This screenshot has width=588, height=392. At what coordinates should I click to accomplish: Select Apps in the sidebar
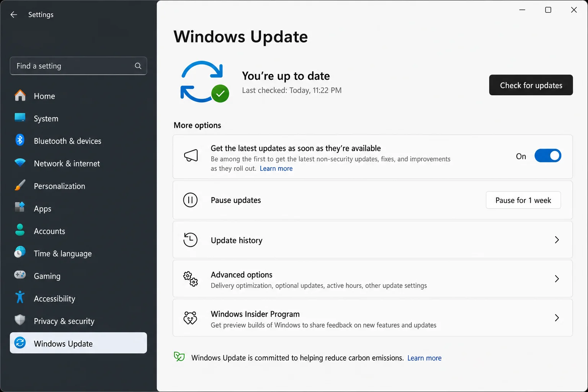[78, 209]
